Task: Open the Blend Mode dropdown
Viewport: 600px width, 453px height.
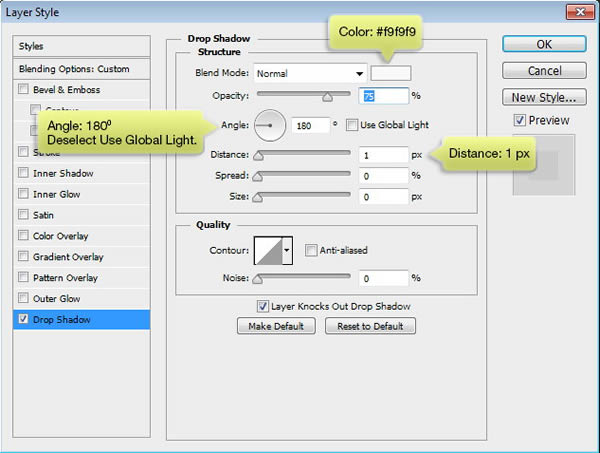Action: [x=310, y=73]
